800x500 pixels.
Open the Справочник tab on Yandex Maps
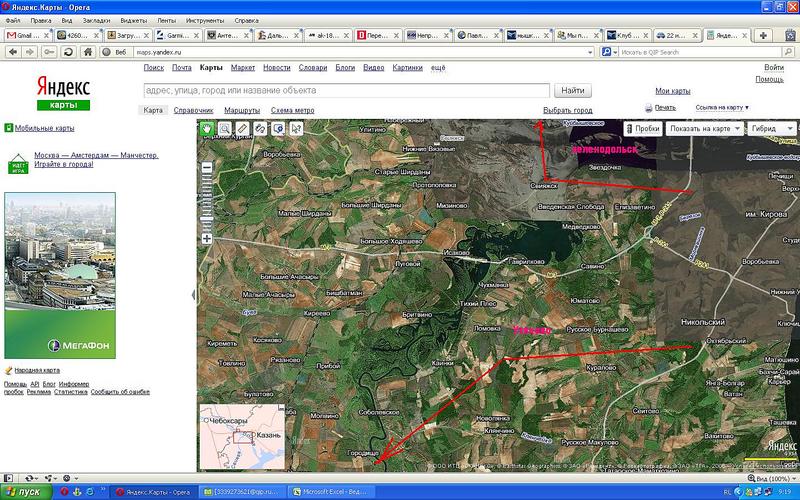coord(193,110)
